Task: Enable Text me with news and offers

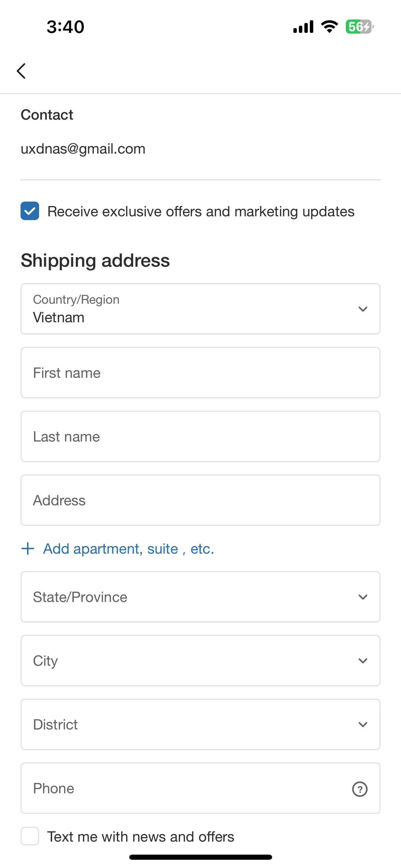Action: click(30, 836)
